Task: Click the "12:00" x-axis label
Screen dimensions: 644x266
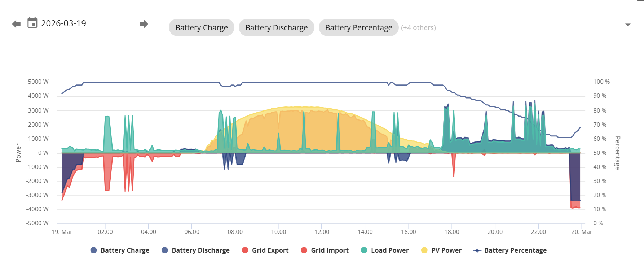Action: (x=322, y=232)
